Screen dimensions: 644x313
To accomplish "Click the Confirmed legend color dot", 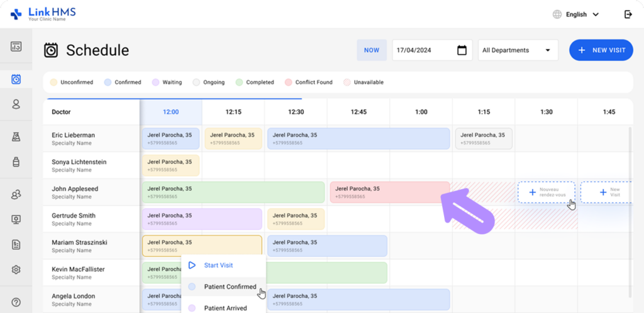I will pyautogui.click(x=108, y=82).
